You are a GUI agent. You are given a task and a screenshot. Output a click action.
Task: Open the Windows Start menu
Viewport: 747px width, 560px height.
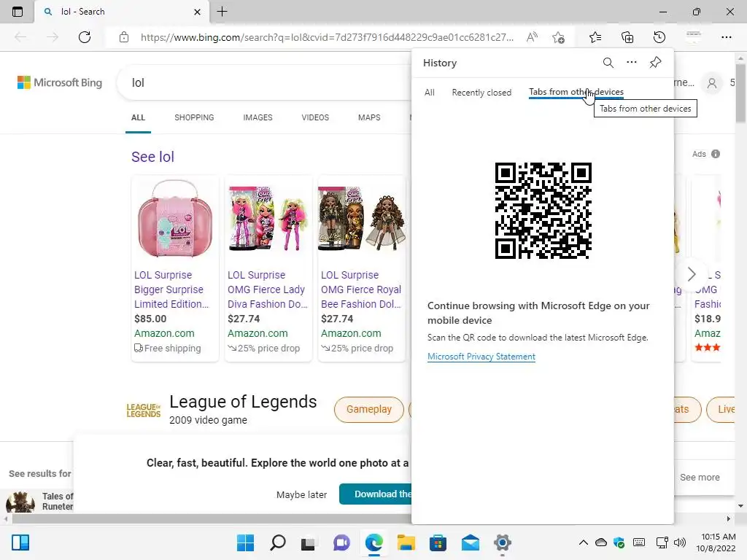coord(245,542)
